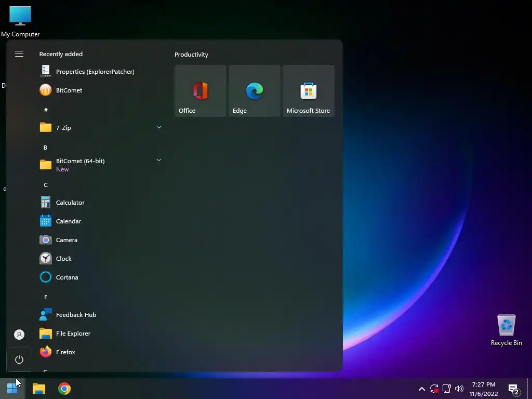Image resolution: width=532 pixels, height=399 pixels.
Task: Open the BitComet (64-bit) folder entry
Action: tap(100, 165)
